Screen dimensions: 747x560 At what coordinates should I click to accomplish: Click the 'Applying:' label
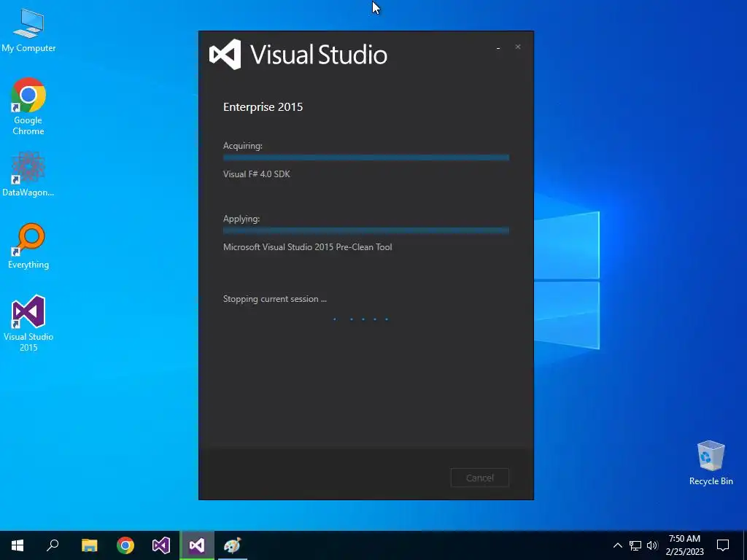point(241,219)
